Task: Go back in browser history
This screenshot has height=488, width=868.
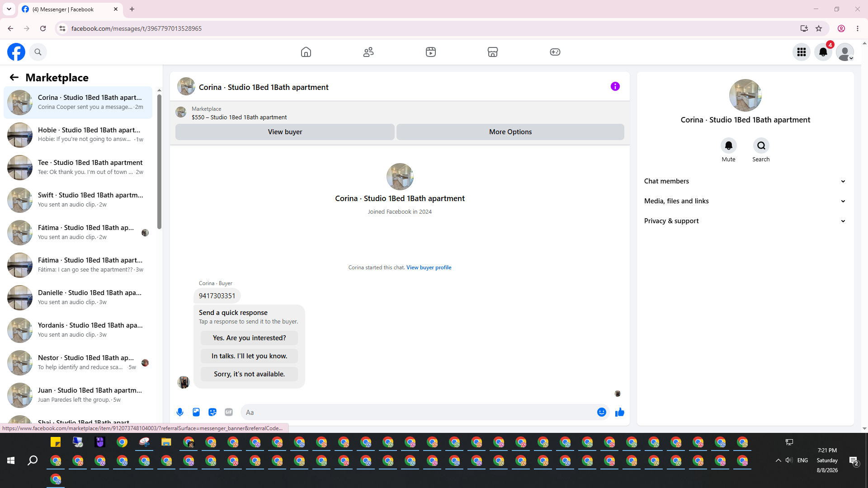Action: click(x=10, y=28)
